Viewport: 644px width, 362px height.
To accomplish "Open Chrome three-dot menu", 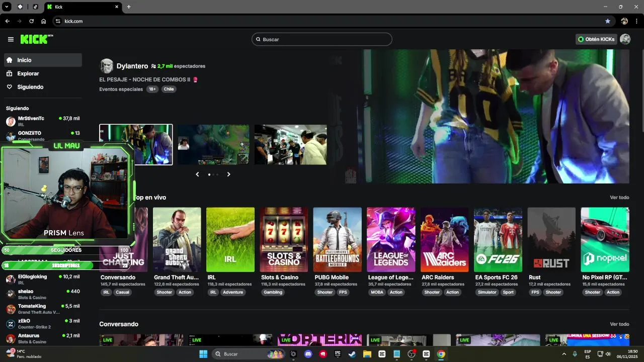I will click(637, 21).
